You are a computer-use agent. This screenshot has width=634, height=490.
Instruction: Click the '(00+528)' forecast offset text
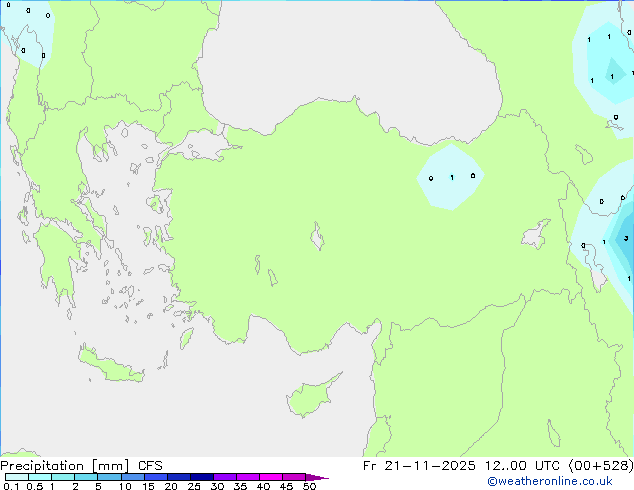coord(600,466)
